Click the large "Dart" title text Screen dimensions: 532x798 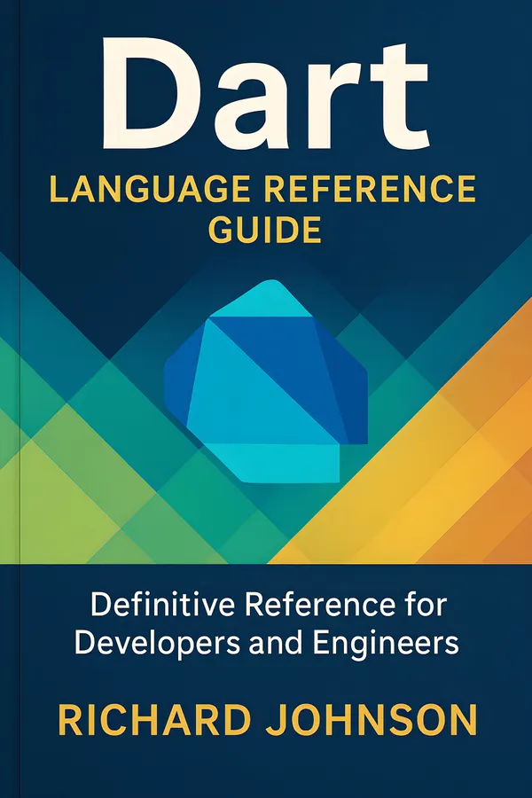point(265,95)
